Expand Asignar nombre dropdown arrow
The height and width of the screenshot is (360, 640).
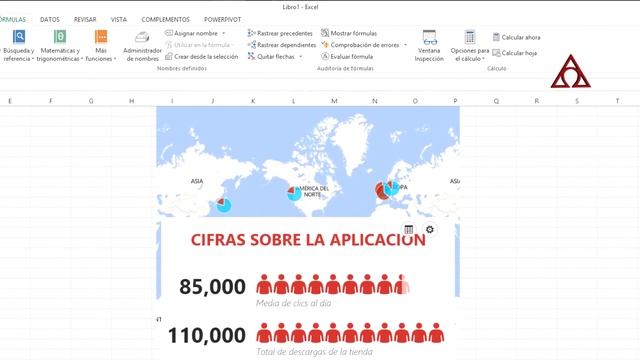point(224,33)
